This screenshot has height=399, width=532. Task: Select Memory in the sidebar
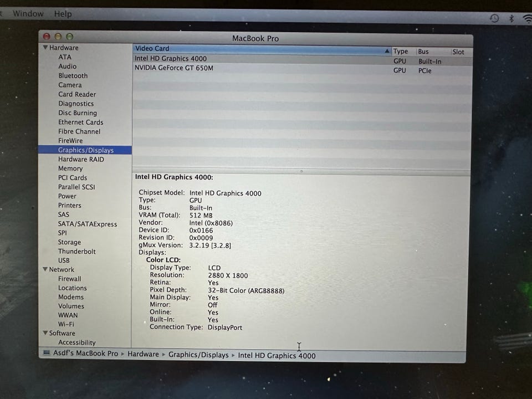click(70, 168)
